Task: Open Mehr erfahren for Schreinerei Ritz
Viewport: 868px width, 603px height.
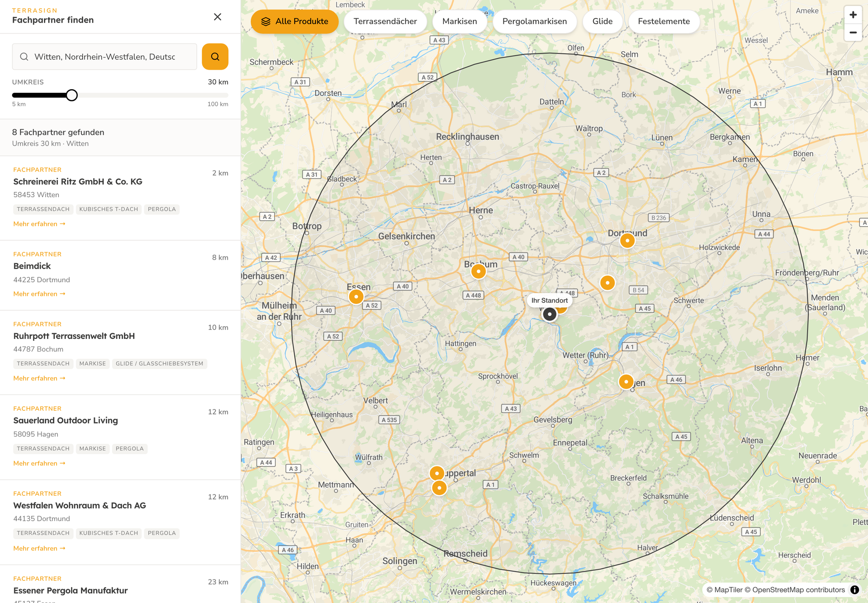Action: tap(39, 224)
